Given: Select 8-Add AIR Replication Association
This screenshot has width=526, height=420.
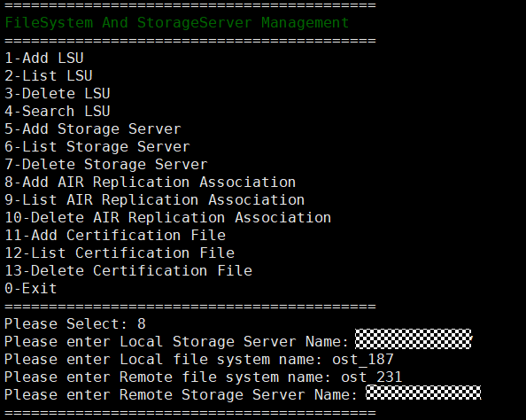Looking at the screenshot, I should point(151,183).
